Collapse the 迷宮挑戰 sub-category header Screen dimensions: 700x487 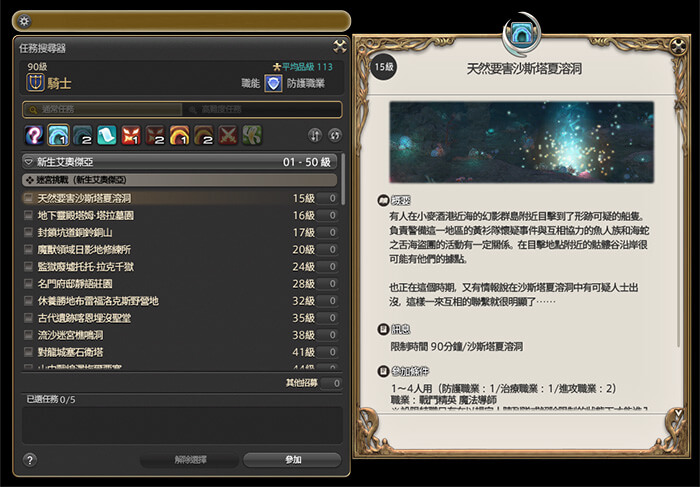tap(179, 180)
